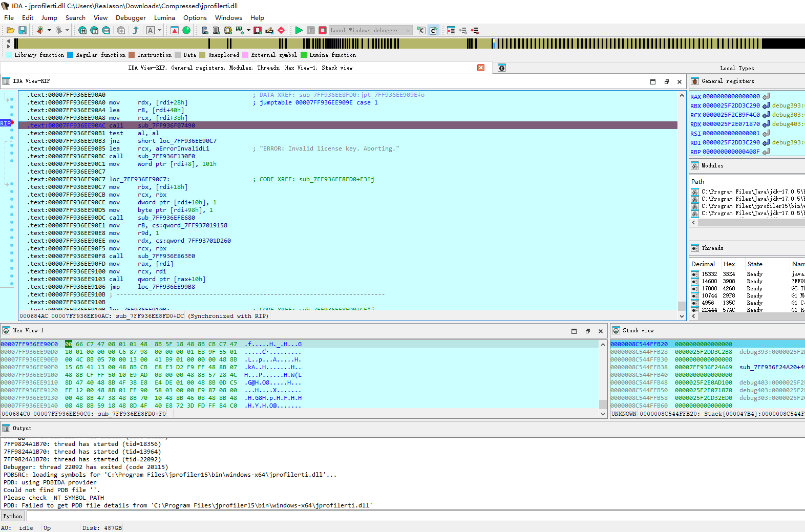
Task: Click the green Start process play button
Action: pos(299,30)
